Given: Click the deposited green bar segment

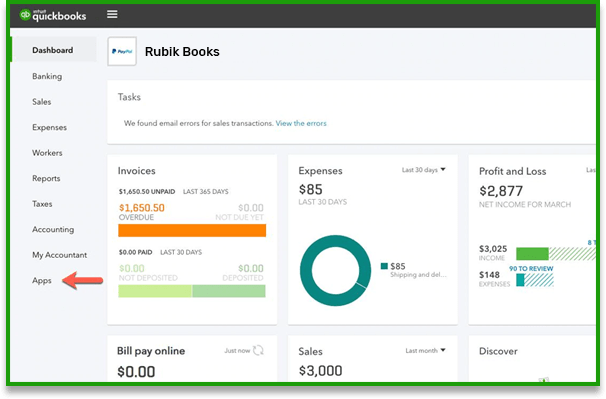Looking at the screenshot, I should click(229, 291).
